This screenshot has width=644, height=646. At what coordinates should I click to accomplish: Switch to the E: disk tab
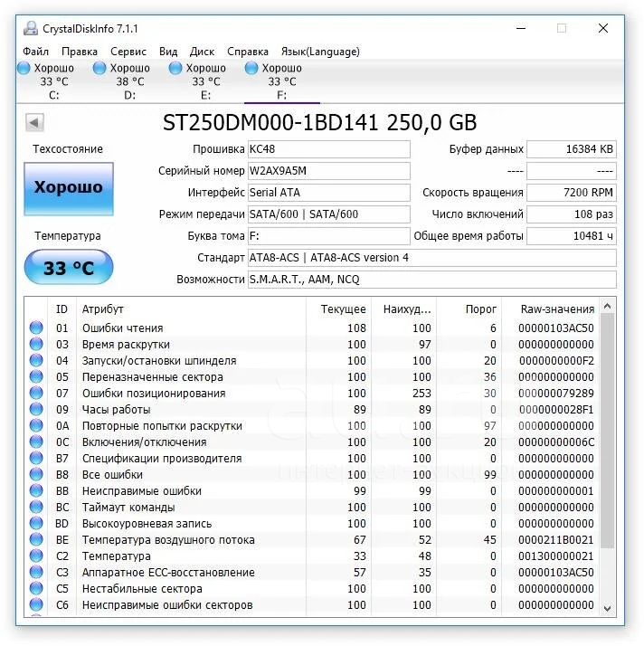pyautogui.click(x=206, y=81)
